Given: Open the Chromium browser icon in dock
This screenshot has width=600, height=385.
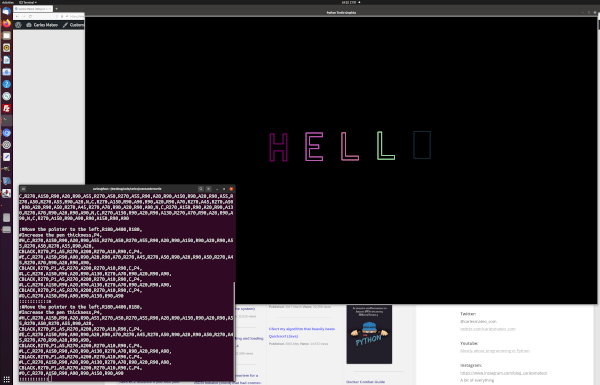Looking at the screenshot, I should click(7, 133).
